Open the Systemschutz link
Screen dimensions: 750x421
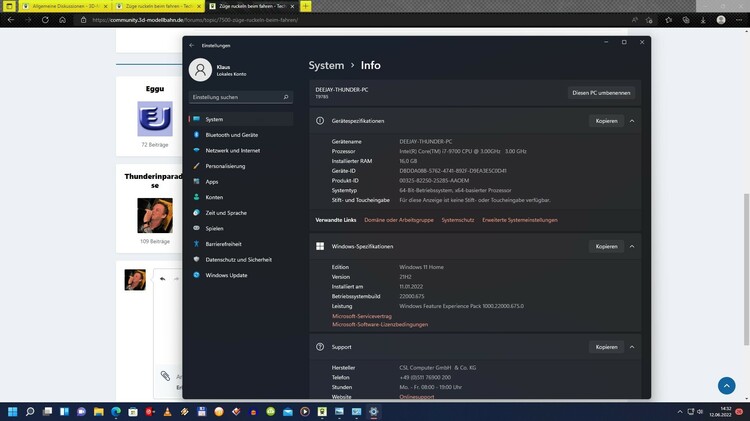pyautogui.click(x=458, y=220)
